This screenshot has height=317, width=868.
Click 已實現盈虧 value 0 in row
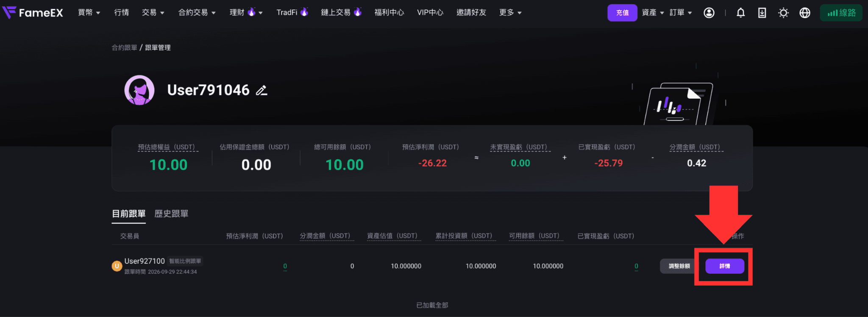point(636,266)
